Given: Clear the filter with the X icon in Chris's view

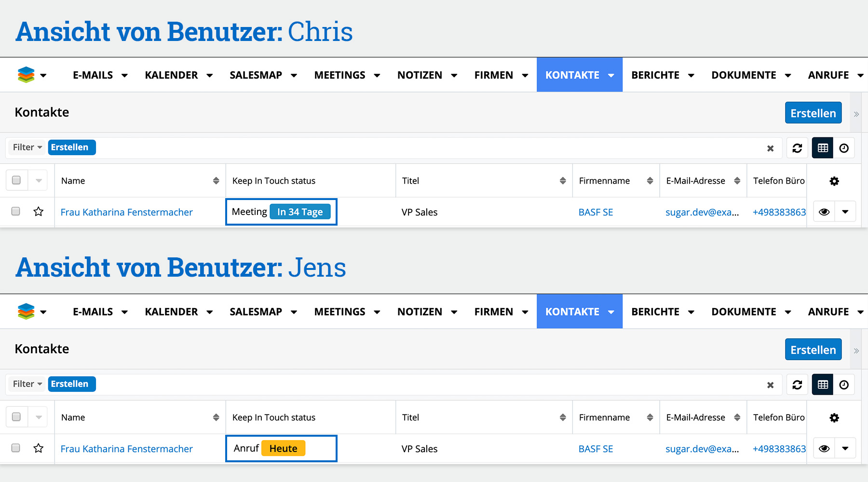Looking at the screenshot, I should point(770,148).
